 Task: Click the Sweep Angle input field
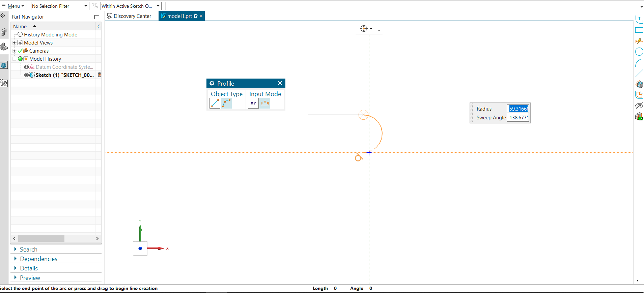(x=518, y=118)
